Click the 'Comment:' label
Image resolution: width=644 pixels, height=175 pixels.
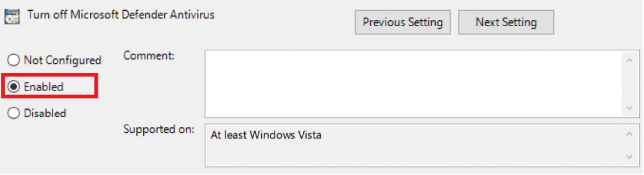click(x=149, y=56)
